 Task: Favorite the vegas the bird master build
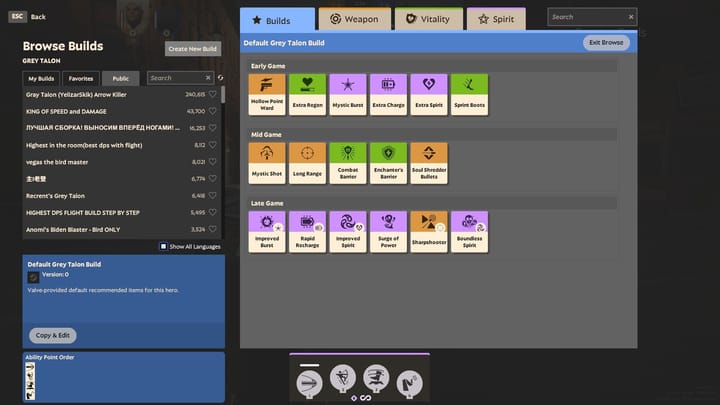tap(213, 161)
